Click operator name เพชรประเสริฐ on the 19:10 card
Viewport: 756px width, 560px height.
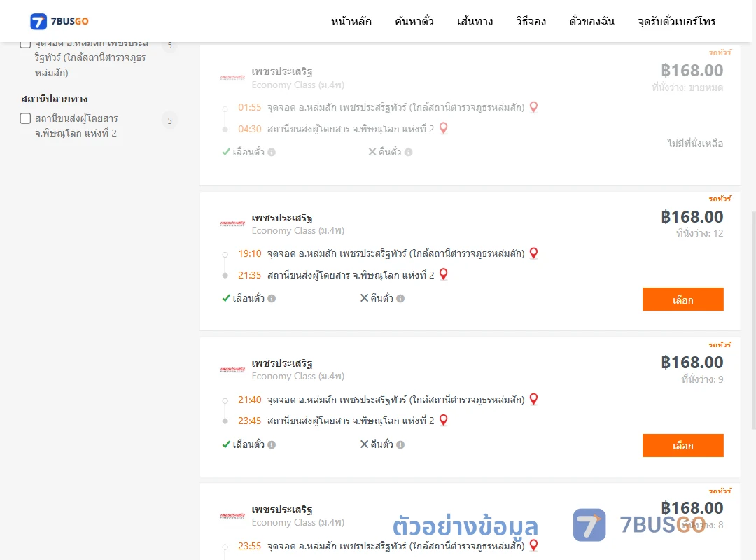tap(282, 218)
